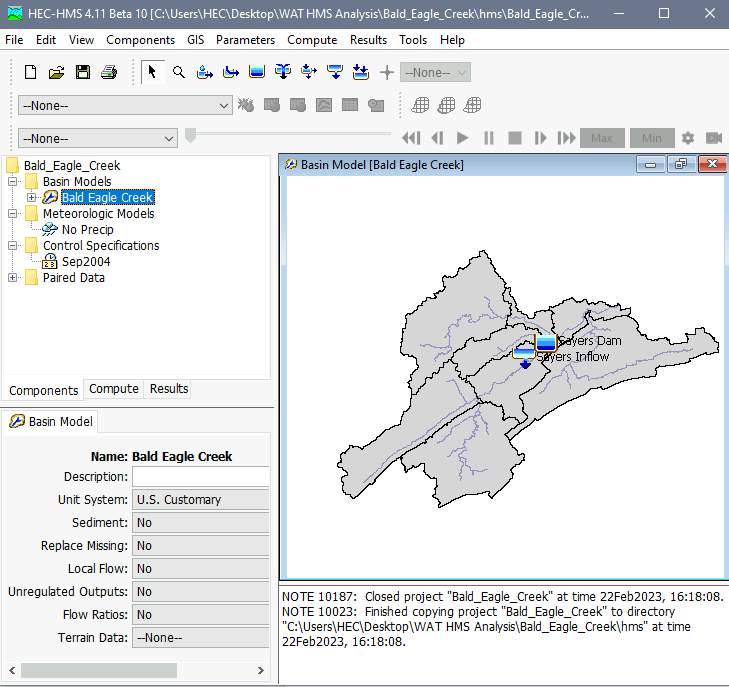Click the play animation button

point(463,138)
